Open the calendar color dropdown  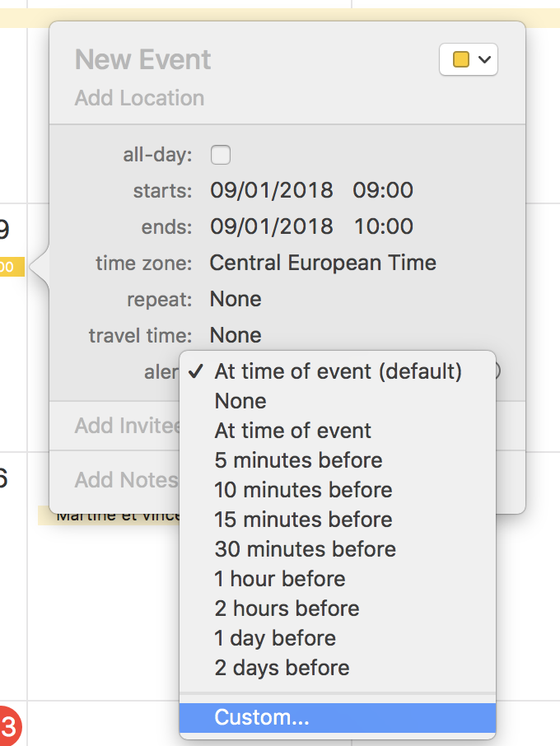point(469,59)
